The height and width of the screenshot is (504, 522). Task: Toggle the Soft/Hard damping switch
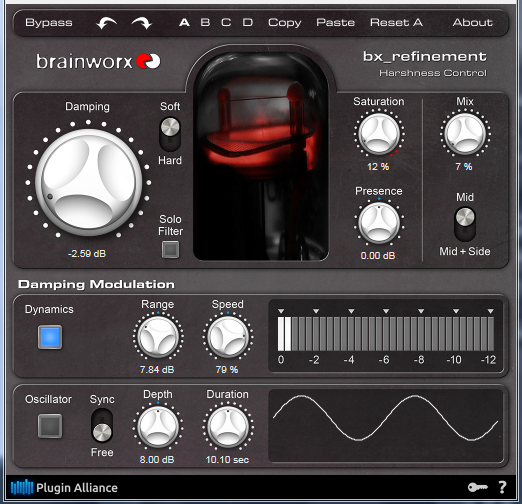point(170,134)
